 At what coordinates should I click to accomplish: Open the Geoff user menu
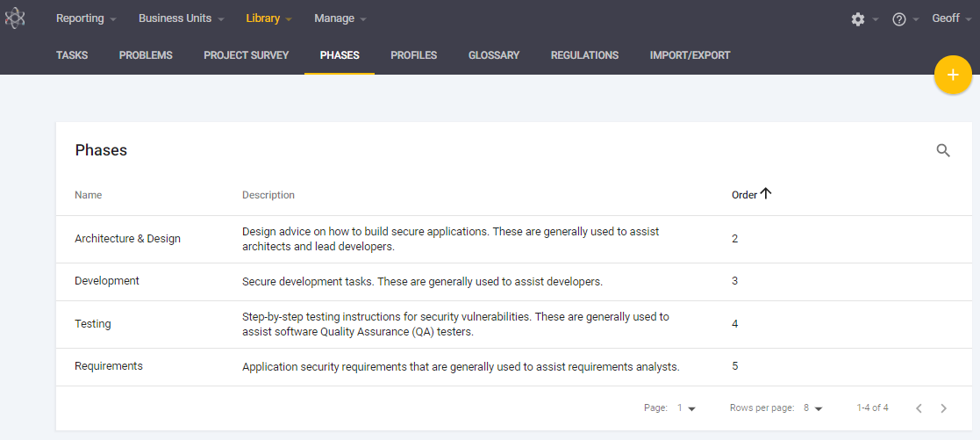tap(951, 18)
